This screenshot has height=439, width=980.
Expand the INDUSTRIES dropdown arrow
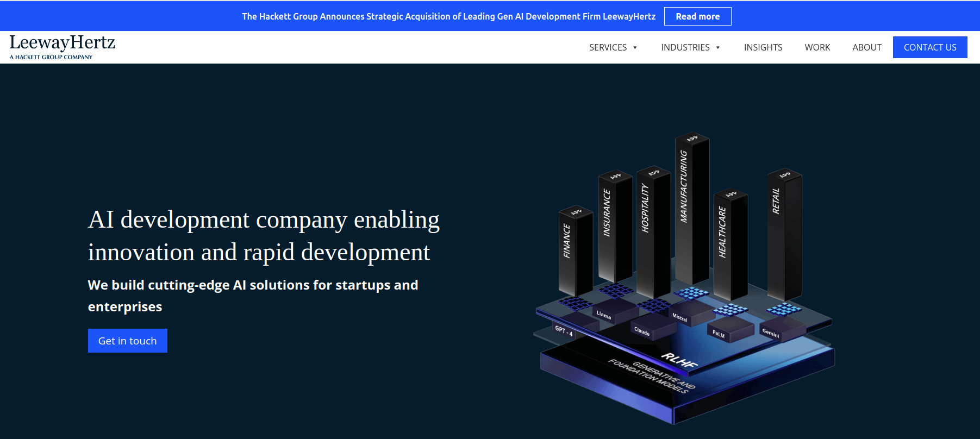click(717, 48)
